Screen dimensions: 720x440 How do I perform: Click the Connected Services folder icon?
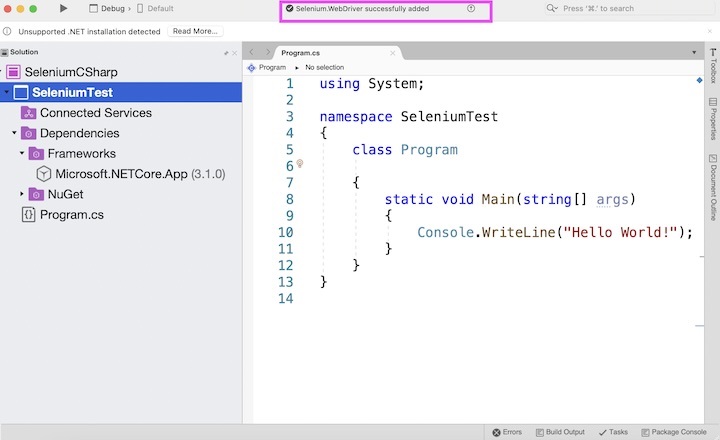[28, 113]
